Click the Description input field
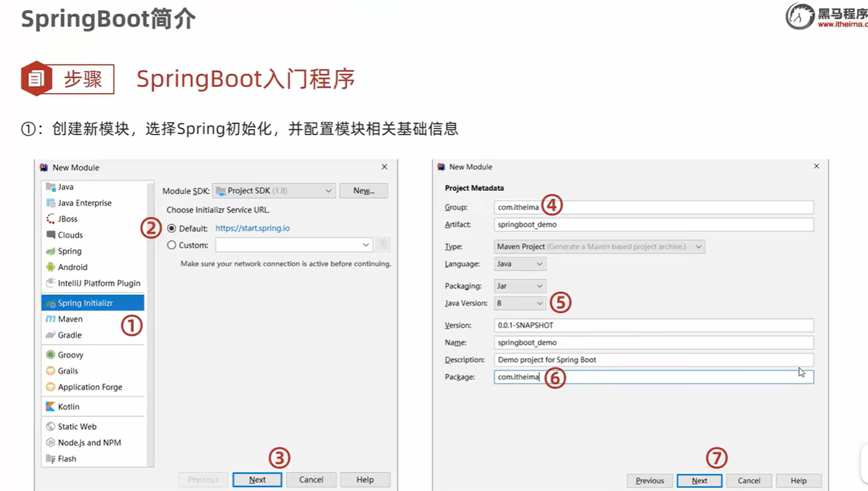The image size is (868, 491). tap(654, 360)
